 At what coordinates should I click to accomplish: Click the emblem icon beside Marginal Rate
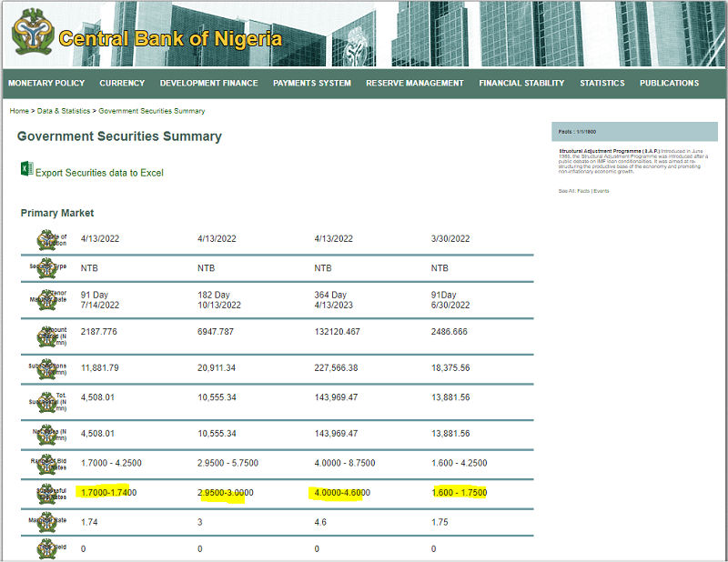tap(46, 524)
